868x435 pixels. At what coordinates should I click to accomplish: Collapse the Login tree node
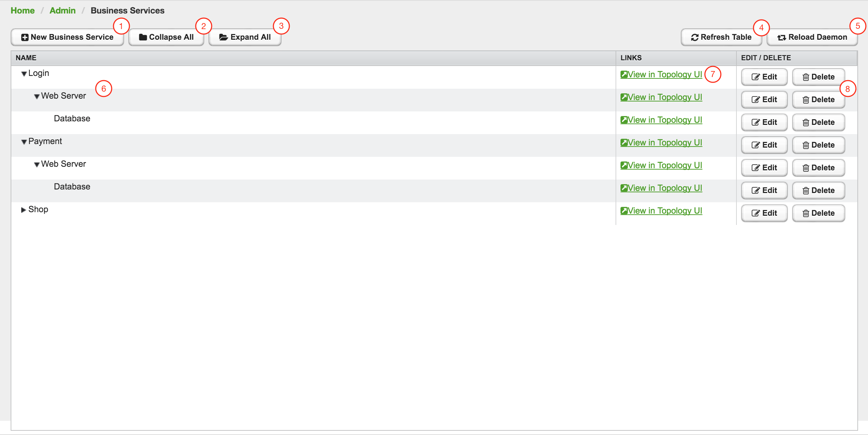pos(24,74)
